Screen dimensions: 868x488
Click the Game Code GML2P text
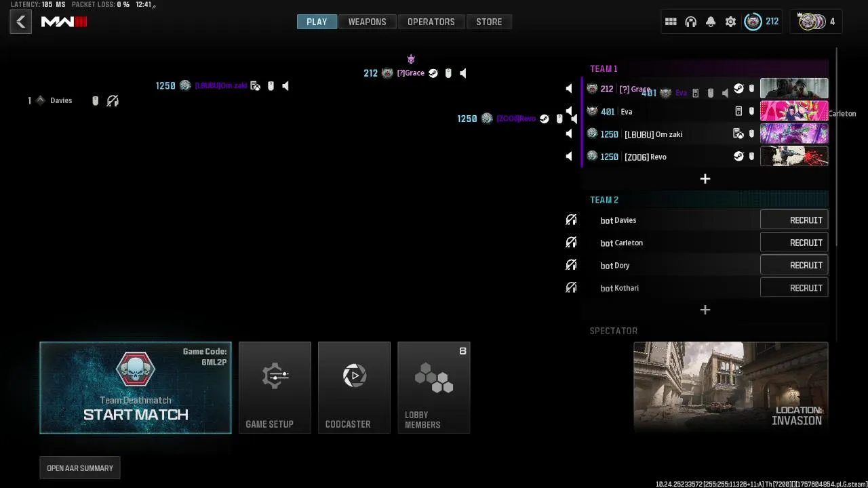pyautogui.click(x=205, y=357)
